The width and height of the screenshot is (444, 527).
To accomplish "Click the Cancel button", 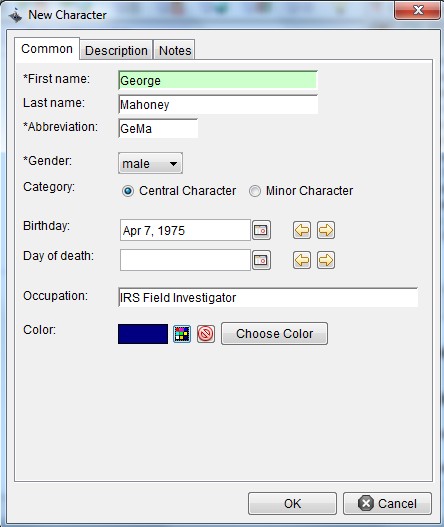I will [387, 503].
